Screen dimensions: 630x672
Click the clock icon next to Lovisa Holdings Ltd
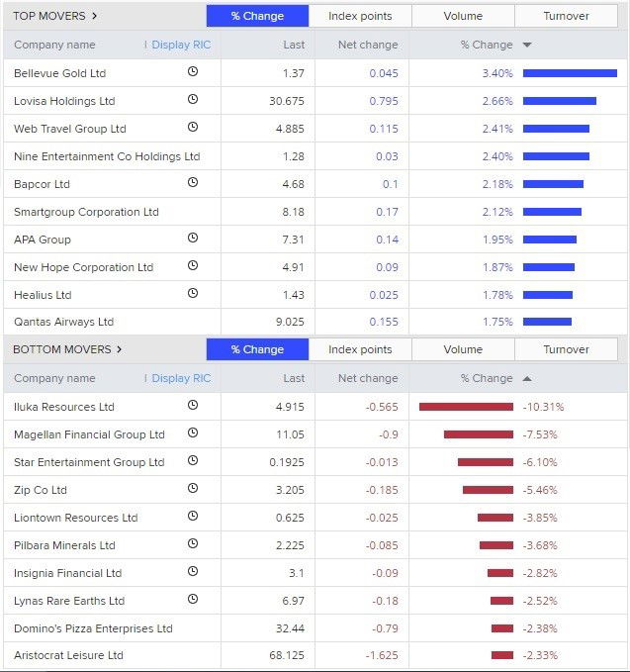pos(193,100)
